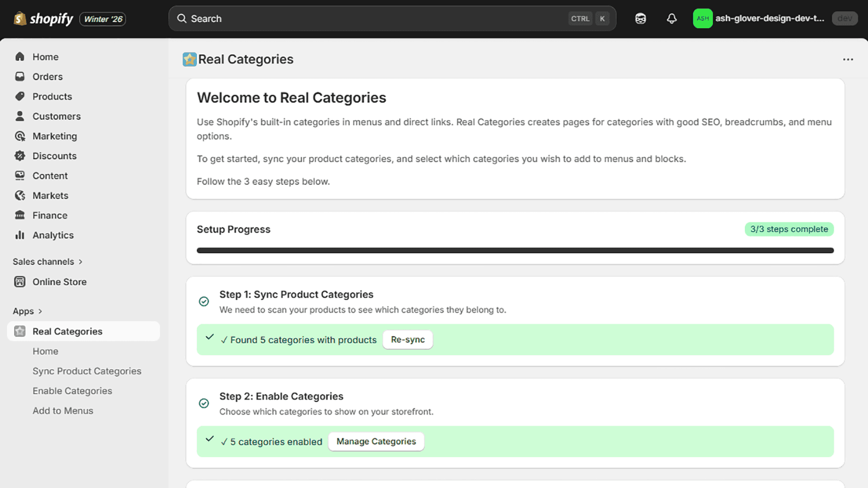
Task: Click the Manage Categories button
Action: coord(376,442)
